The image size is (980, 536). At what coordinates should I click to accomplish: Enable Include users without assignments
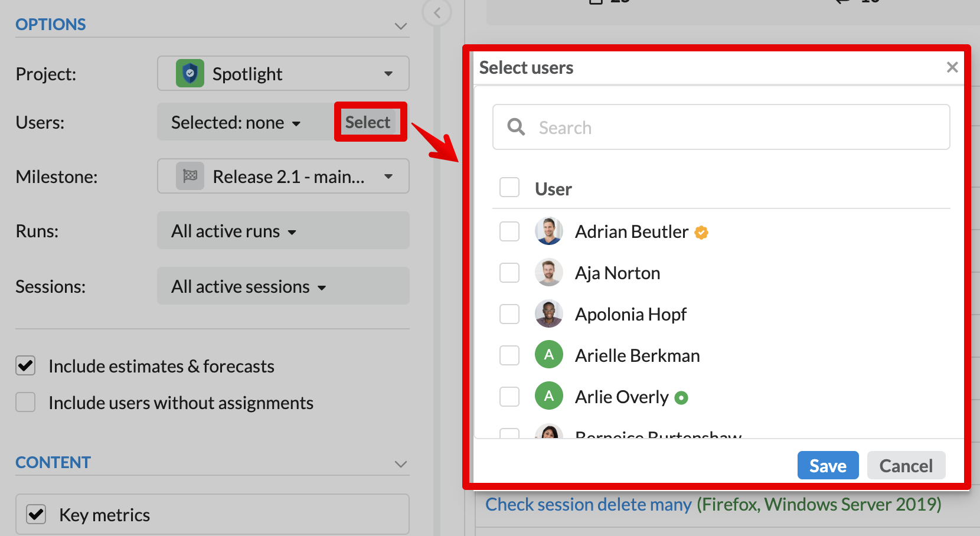[25, 402]
